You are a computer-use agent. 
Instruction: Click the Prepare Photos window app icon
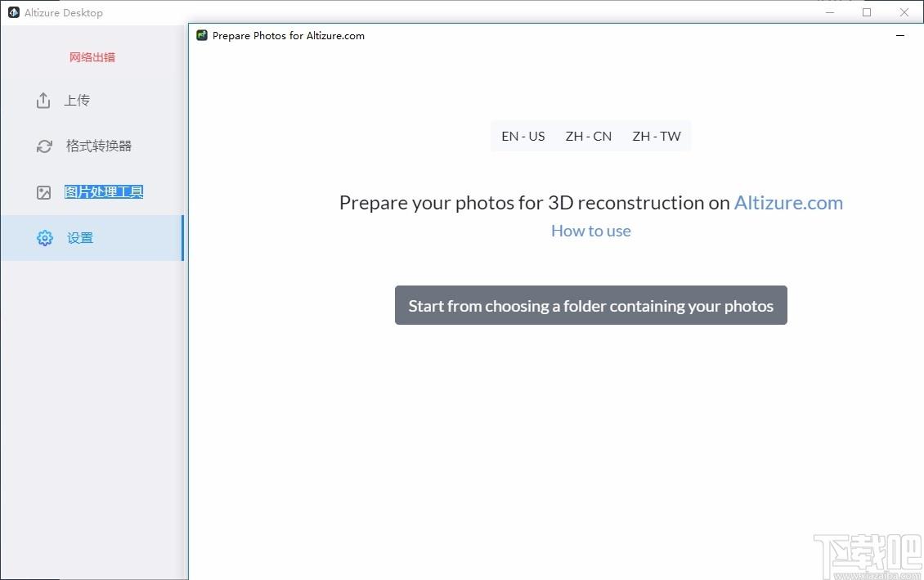tap(202, 35)
